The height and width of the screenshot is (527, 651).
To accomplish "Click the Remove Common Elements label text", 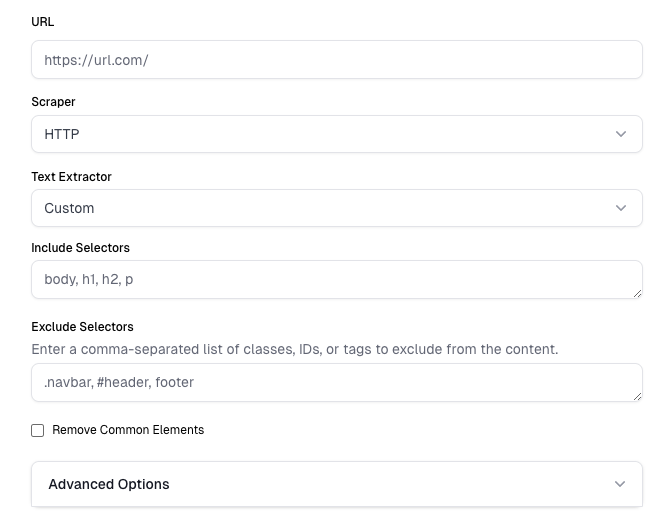I will tap(128, 430).
